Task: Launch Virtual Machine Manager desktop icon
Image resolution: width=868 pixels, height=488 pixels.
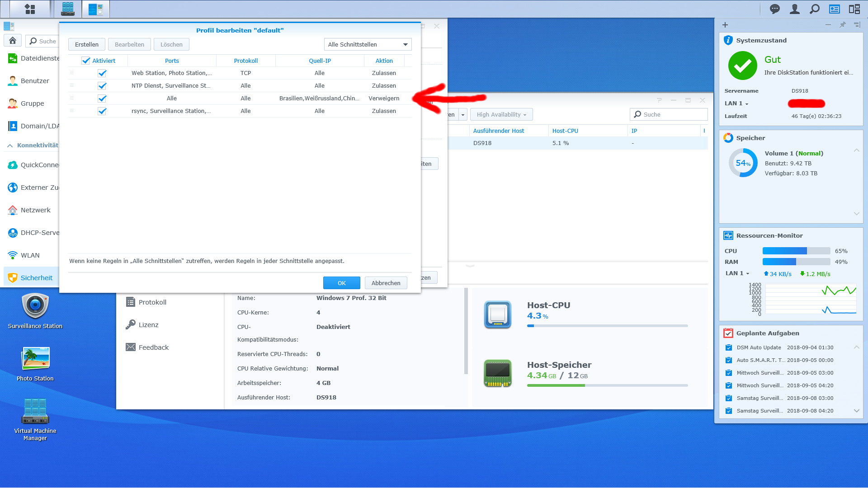Action: pyautogui.click(x=35, y=411)
